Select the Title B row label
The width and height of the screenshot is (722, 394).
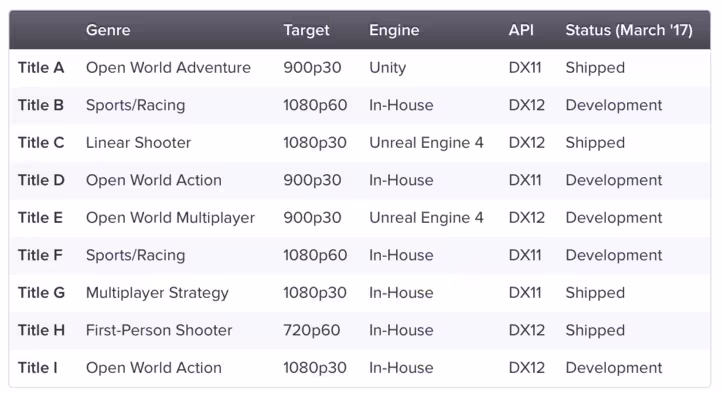click(41, 105)
